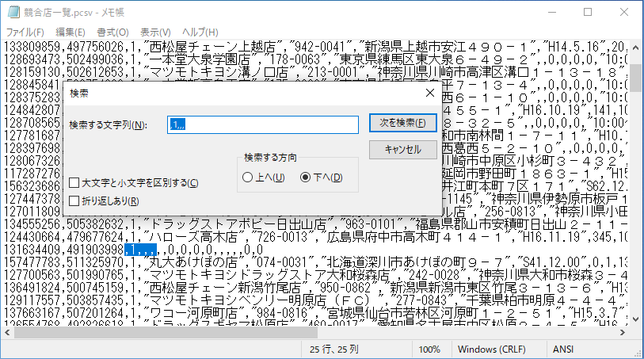Click the vertical scrollbar down arrow
This screenshot has height=359, width=644.
tap(636, 319)
